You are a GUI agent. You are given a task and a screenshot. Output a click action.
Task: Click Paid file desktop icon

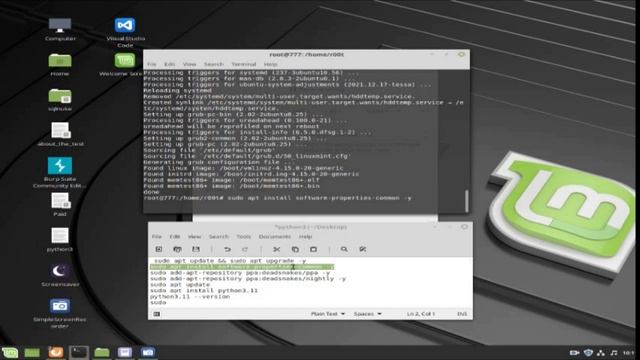[x=60, y=205]
